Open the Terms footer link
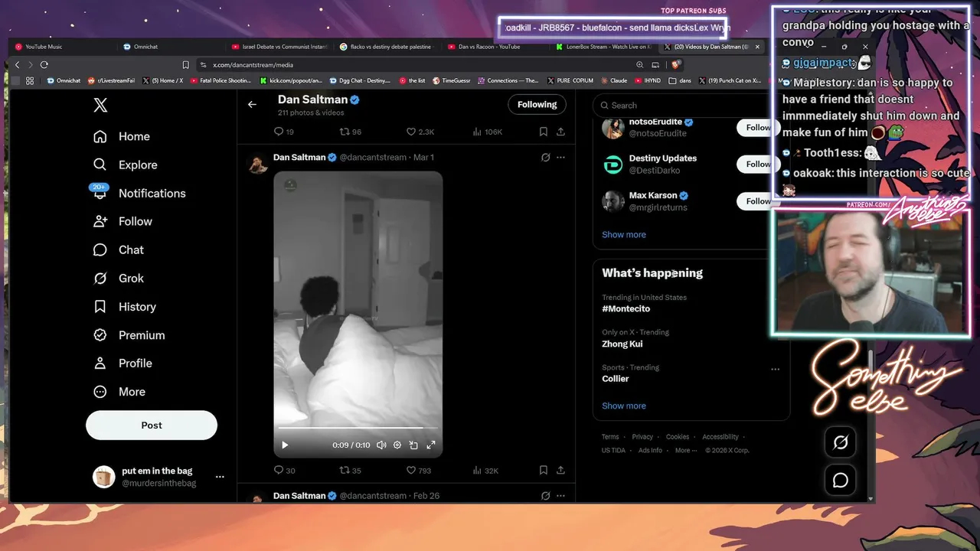Screen dimensions: 980x551 (610, 437)
